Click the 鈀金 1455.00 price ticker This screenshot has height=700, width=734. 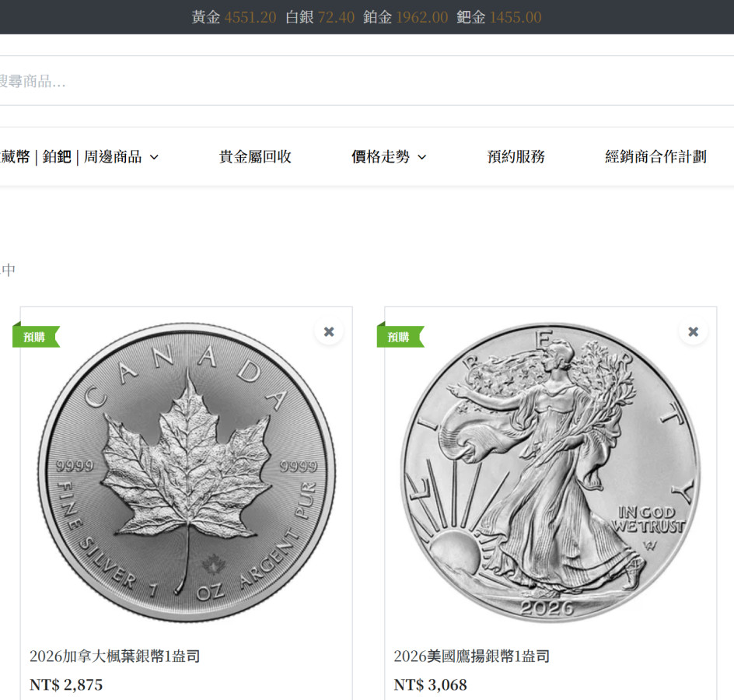coord(499,17)
